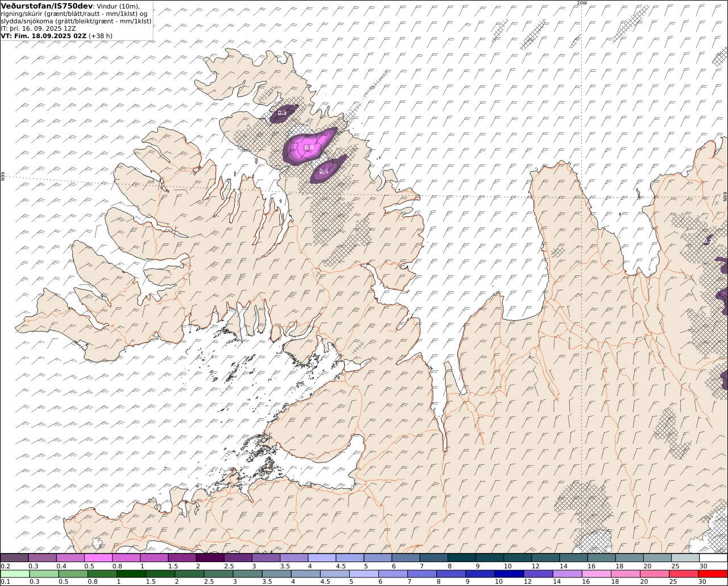This screenshot has height=586, width=728.
Task: Click the '20W' longitude label
Action: click(x=581, y=3)
